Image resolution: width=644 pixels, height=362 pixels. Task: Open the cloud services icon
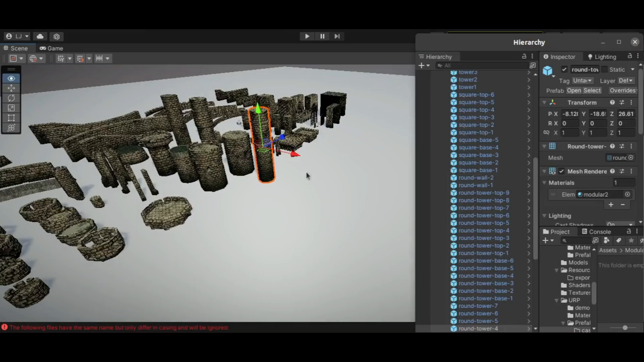click(40, 36)
